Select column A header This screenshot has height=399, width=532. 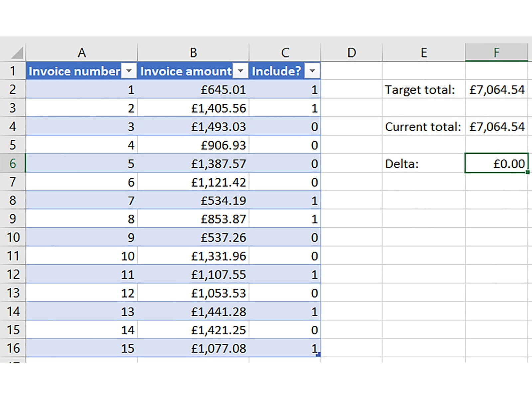[81, 53]
